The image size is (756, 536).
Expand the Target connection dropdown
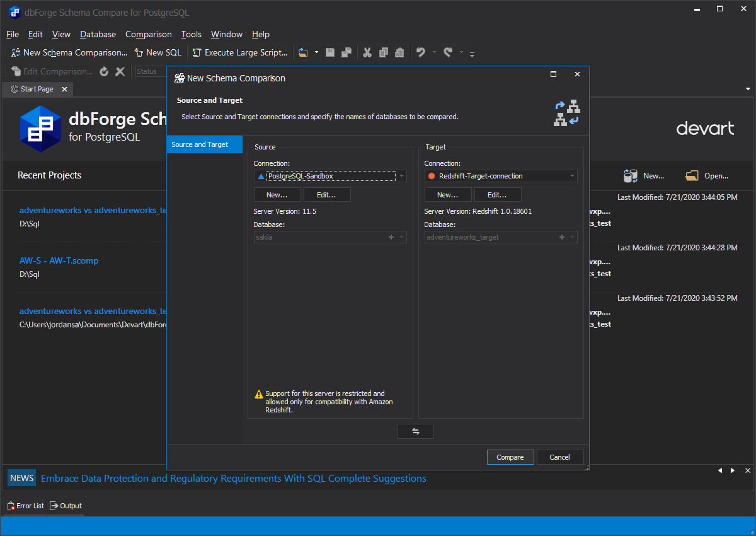pos(572,176)
